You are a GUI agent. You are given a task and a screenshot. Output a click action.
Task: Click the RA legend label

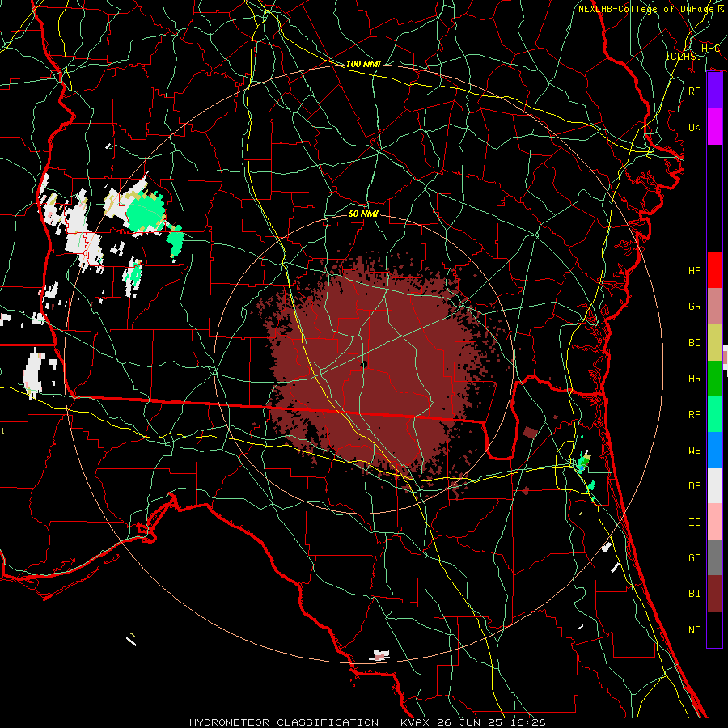(x=694, y=414)
